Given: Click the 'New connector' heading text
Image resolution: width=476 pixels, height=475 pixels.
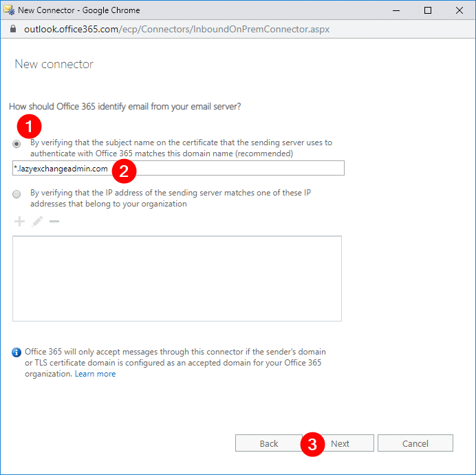Looking at the screenshot, I should point(54,64).
